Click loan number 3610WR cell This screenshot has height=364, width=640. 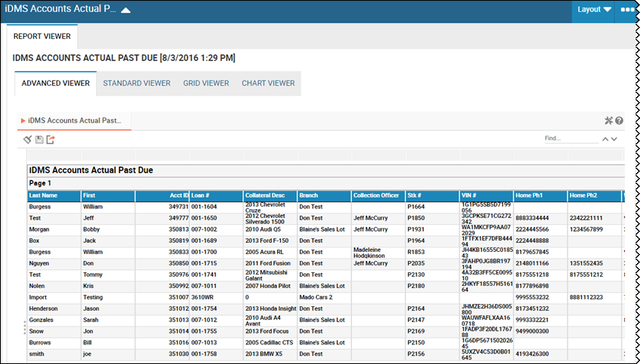click(x=216, y=298)
